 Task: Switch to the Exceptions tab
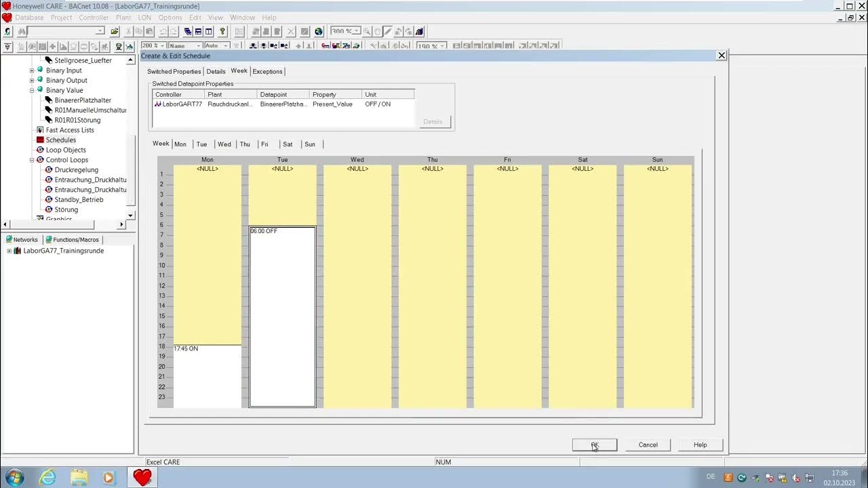[x=267, y=71]
